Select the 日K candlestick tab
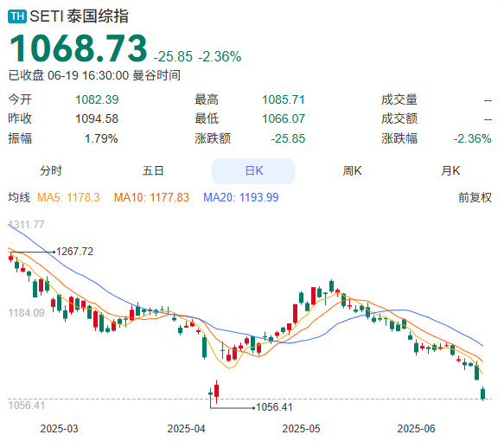 (253, 170)
